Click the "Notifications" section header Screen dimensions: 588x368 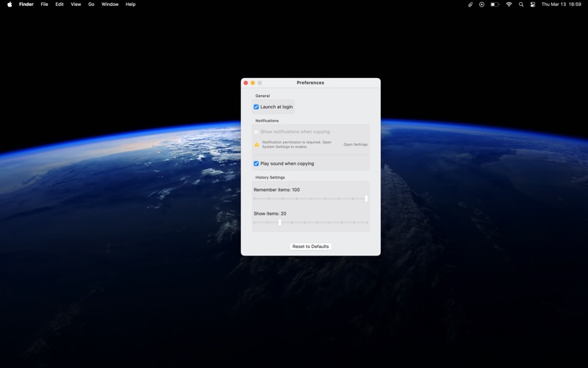[267, 121]
